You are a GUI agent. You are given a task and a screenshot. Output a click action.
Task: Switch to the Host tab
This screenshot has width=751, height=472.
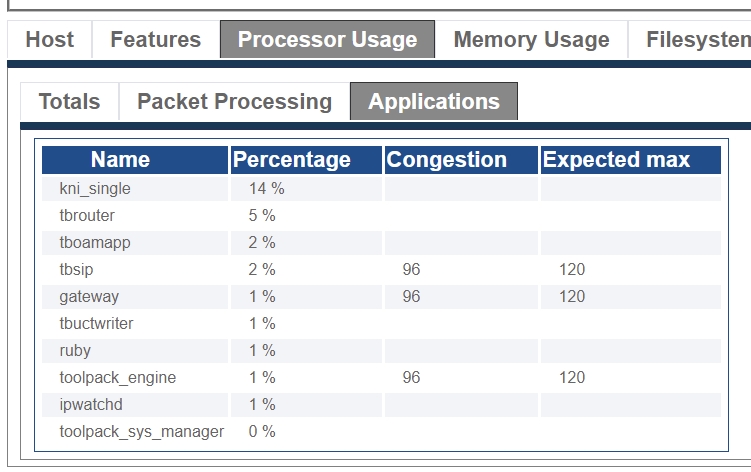tap(50, 40)
